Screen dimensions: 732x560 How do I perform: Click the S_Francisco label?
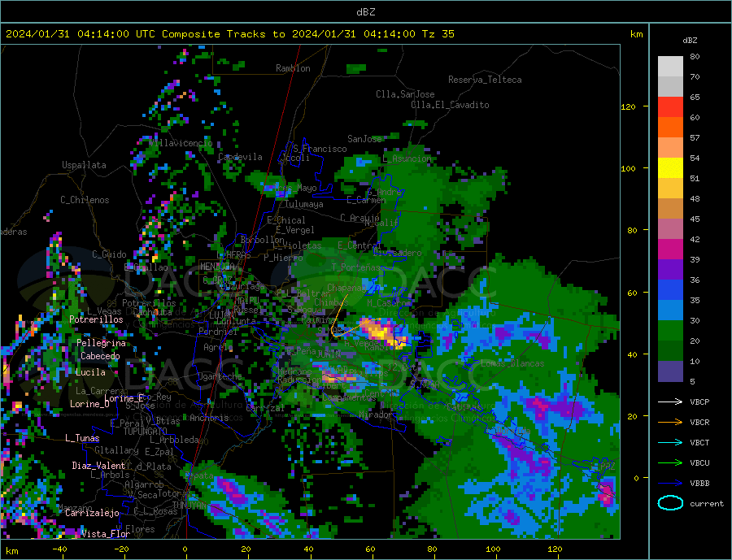pos(320,149)
